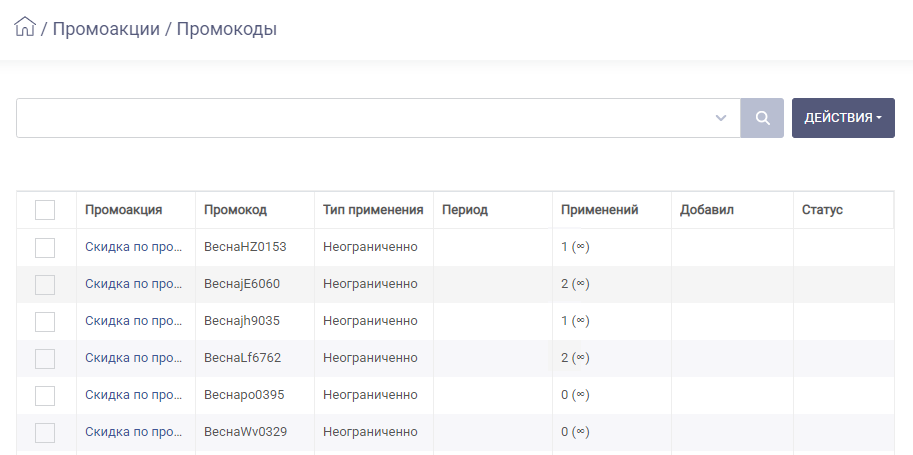This screenshot has height=455, width=913.
Task: Select the Веснаро0395 row checkbox
Action: [45, 396]
